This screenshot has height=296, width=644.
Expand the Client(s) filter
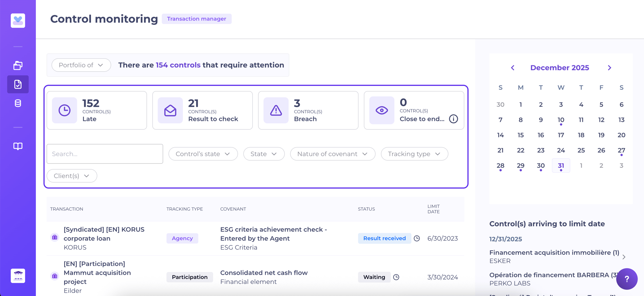72,176
